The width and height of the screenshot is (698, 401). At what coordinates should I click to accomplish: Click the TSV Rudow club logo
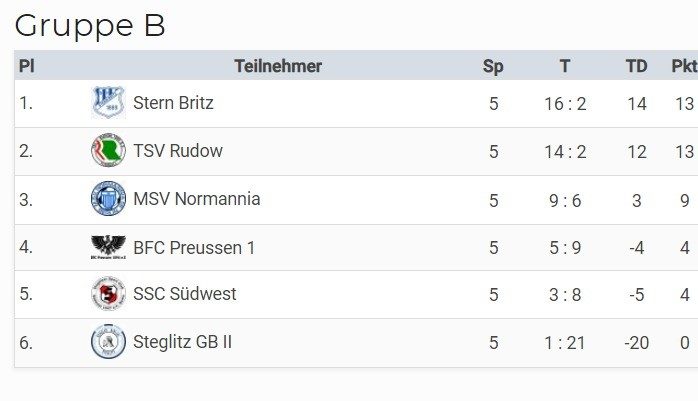tap(108, 150)
